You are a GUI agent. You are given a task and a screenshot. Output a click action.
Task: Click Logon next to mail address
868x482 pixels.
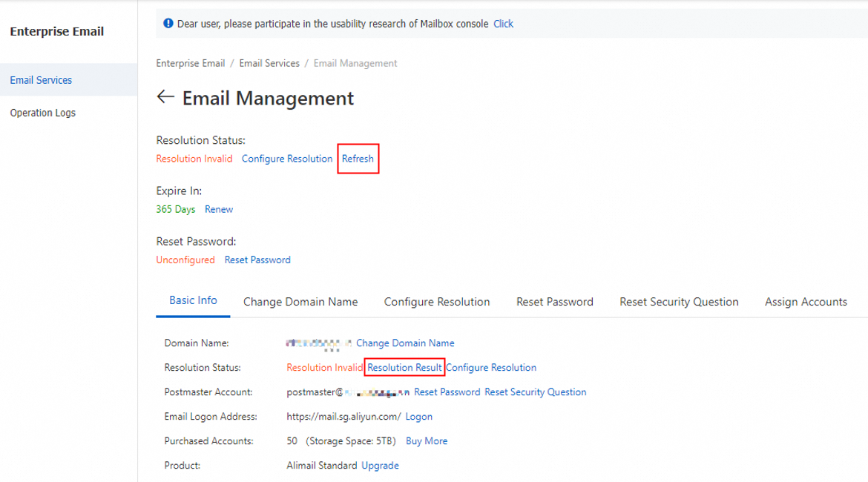418,416
